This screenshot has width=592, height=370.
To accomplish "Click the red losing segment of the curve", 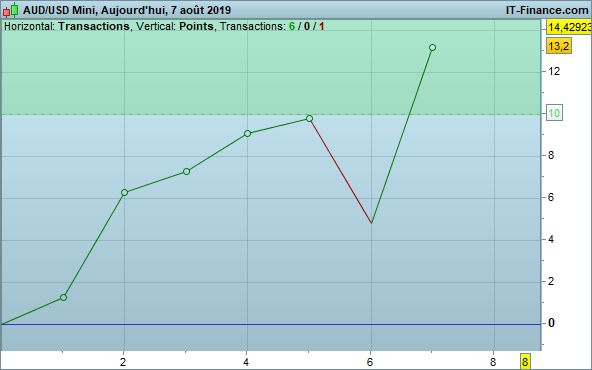I will tap(341, 171).
